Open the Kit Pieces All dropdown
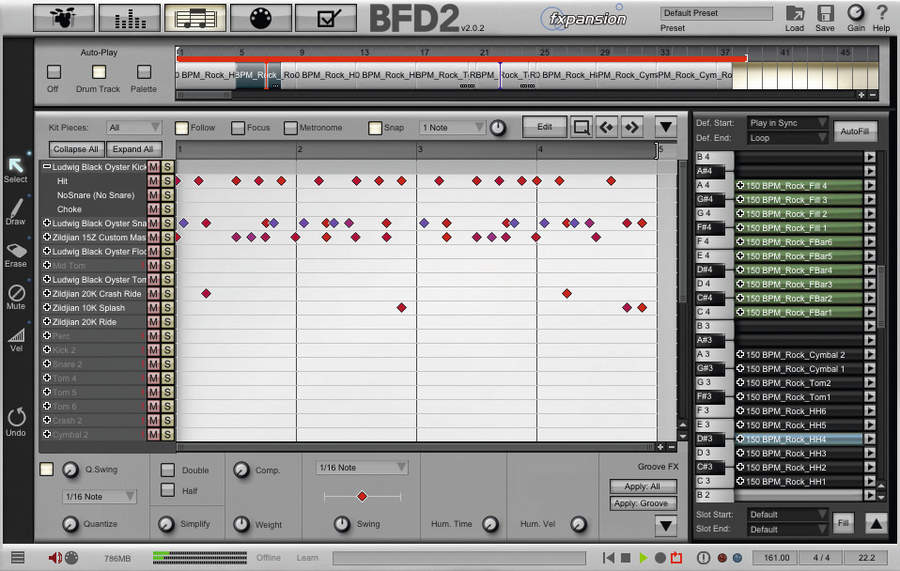Image resolution: width=900 pixels, height=571 pixels. 133,127
